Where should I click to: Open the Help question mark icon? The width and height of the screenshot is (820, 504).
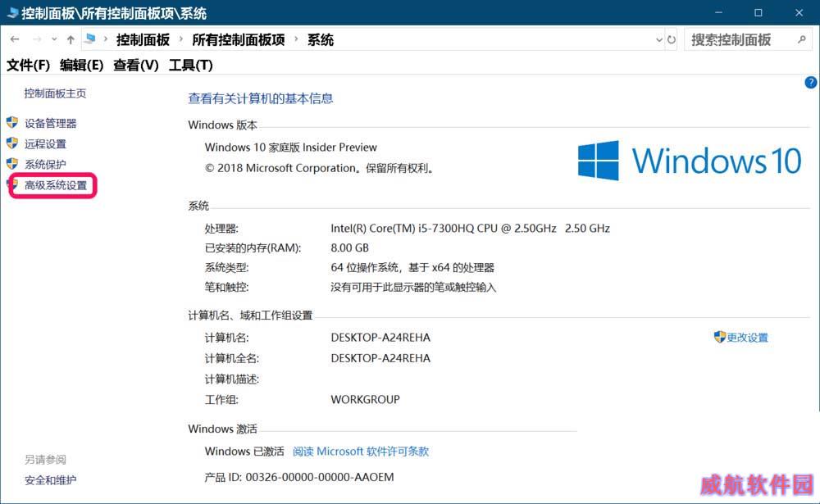(x=811, y=83)
